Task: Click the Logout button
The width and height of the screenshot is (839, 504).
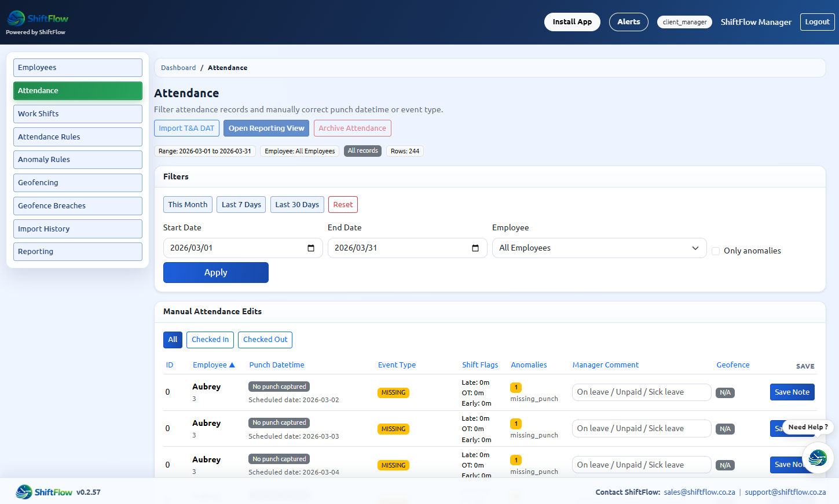Action: click(x=817, y=22)
